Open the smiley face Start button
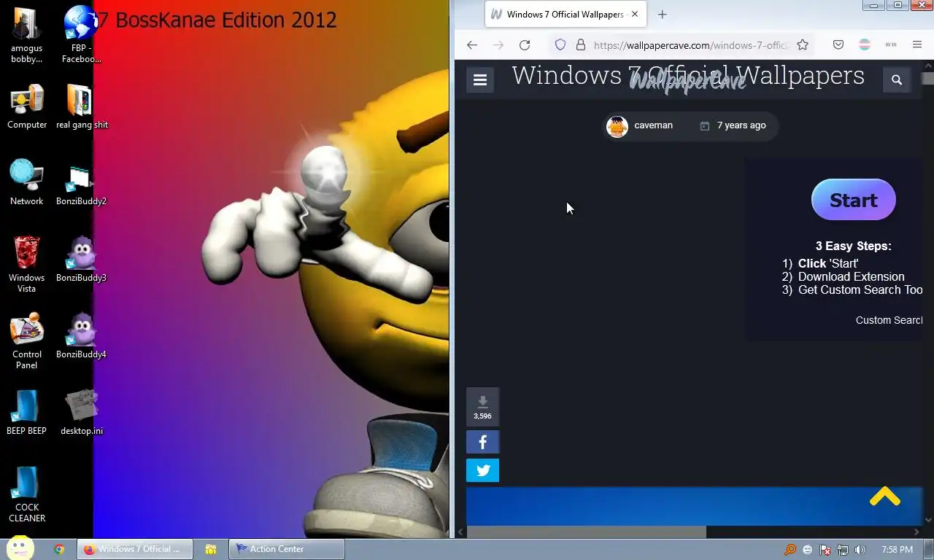This screenshot has height=560, width=934. pos(20,548)
